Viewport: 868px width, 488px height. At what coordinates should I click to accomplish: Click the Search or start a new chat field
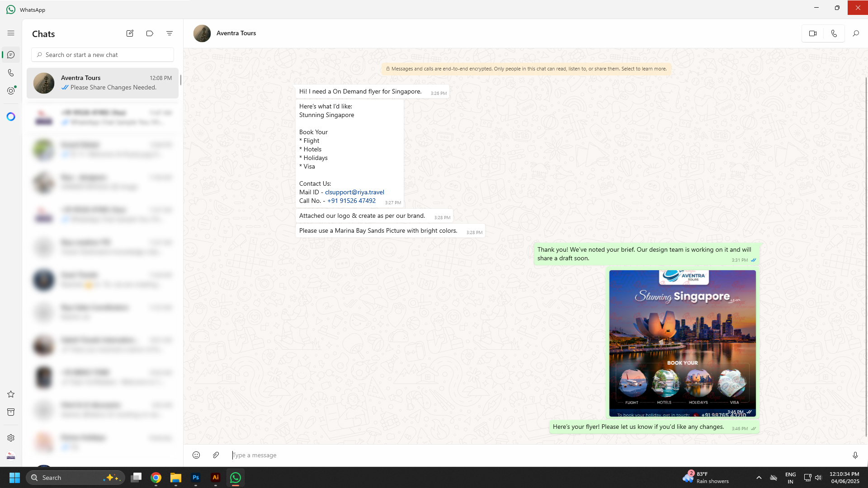click(x=103, y=55)
